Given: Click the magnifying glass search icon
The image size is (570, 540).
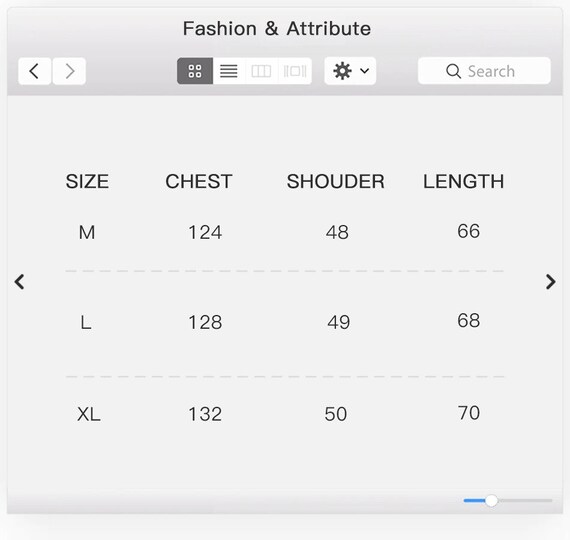Looking at the screenshot, I should pos(453,71).
